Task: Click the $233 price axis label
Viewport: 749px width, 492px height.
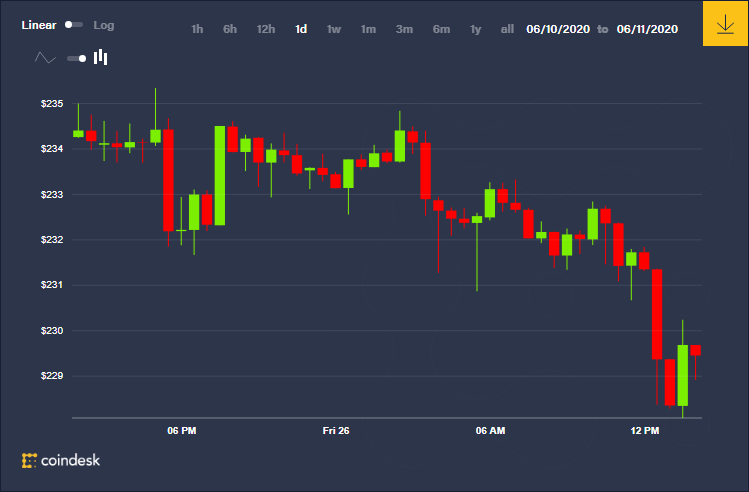Action: point(52,194)
